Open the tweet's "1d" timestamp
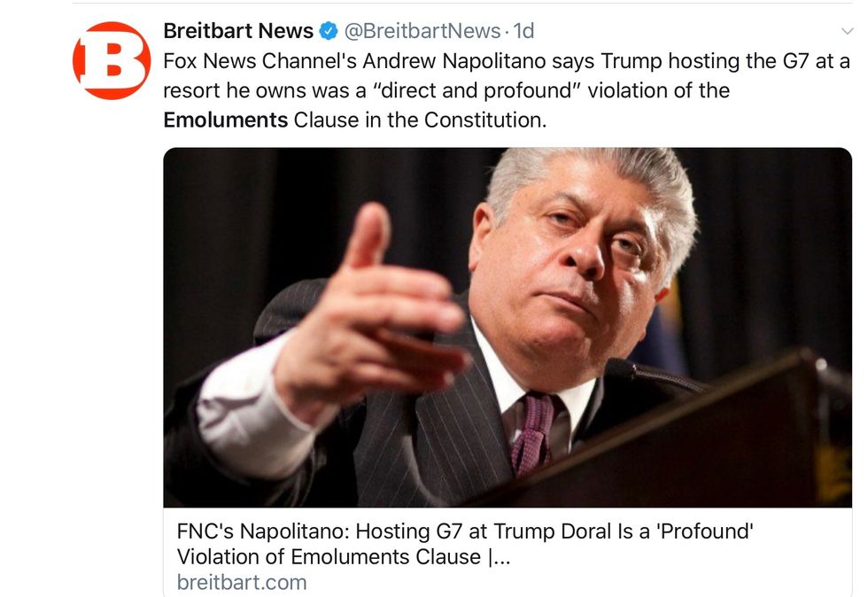 pos(523,31)
